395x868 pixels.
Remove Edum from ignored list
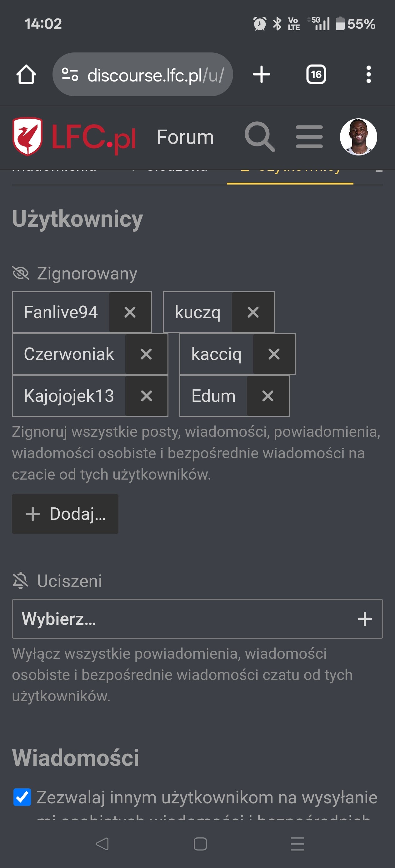tap(268, 396)
